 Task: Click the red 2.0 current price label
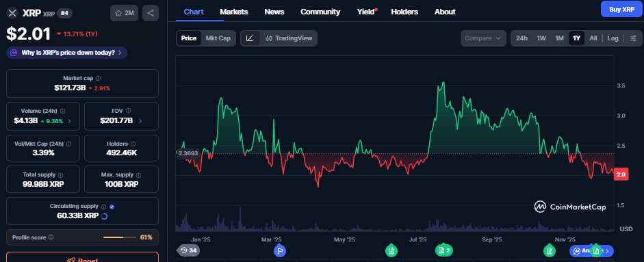(621, 174)
